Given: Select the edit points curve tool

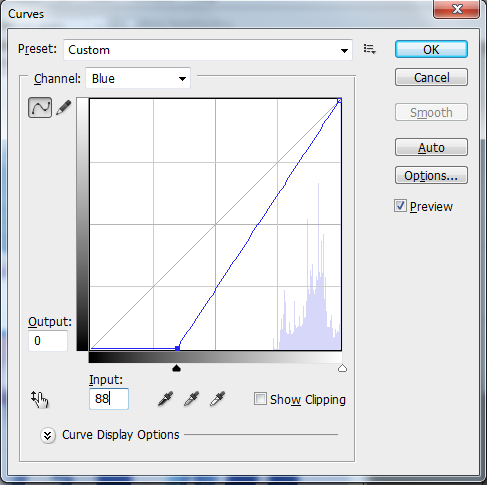Looking at the screenshot, I should pyautogui.click(x=40, y=107).
